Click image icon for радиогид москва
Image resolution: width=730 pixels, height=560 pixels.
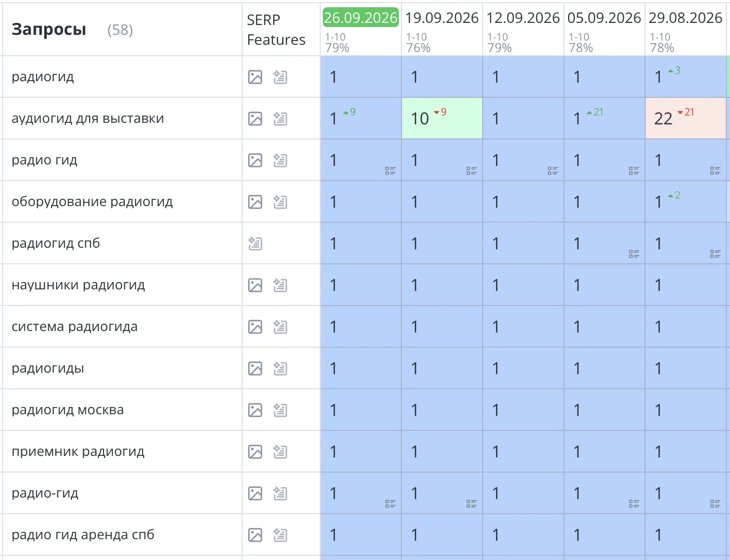click(x=255, y=410)
